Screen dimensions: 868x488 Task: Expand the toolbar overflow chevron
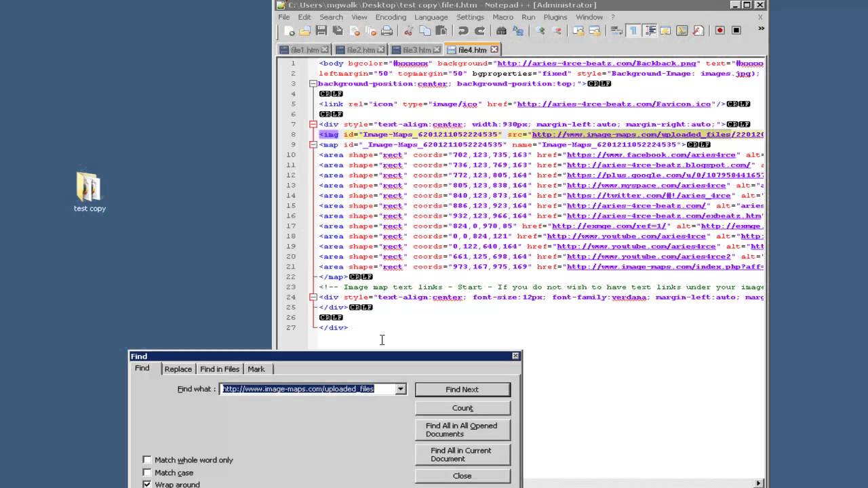761,28
